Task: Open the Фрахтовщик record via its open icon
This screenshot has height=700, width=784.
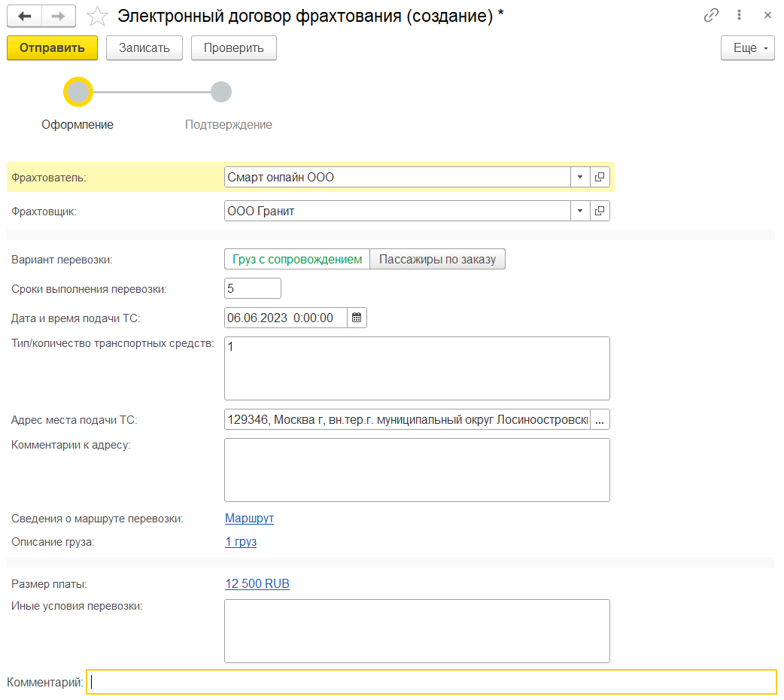Action: point(600,212)
